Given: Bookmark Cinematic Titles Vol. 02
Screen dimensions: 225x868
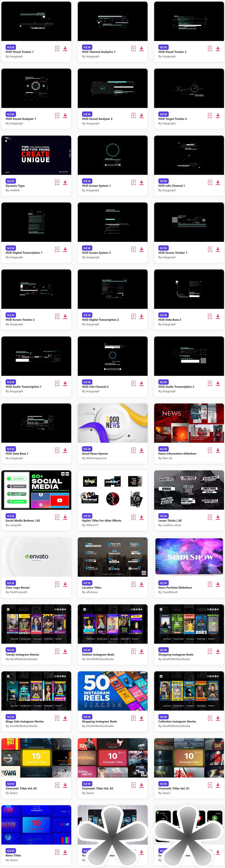Looking at the screenshot, I should point(133,785).
